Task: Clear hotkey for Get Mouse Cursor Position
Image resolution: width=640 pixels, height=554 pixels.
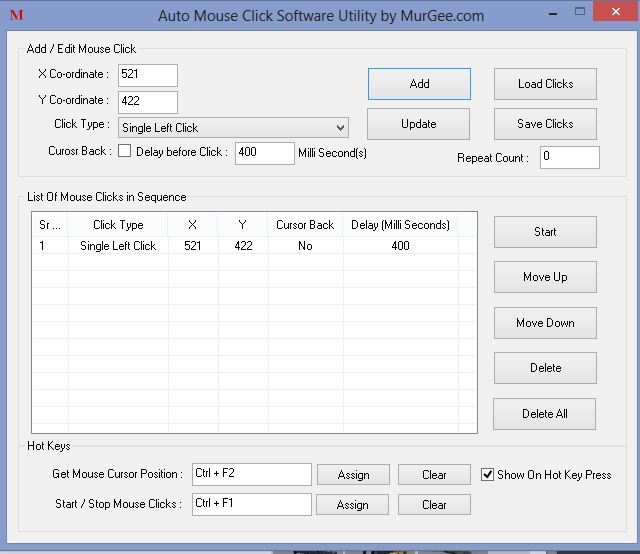Action: pos(434,474)
